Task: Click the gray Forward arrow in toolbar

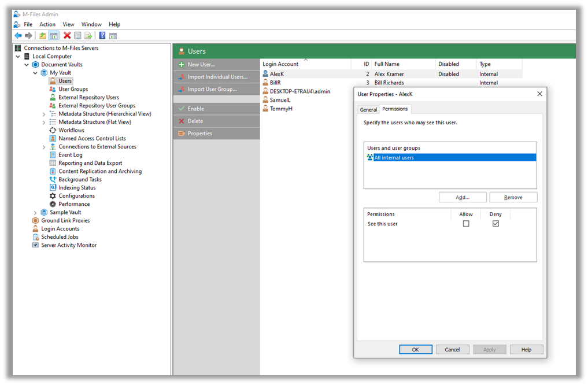Action: (28, 36)
